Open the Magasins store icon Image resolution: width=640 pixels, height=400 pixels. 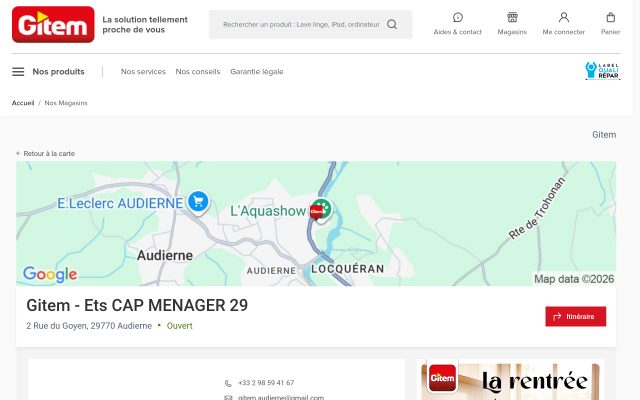point(512,17)
